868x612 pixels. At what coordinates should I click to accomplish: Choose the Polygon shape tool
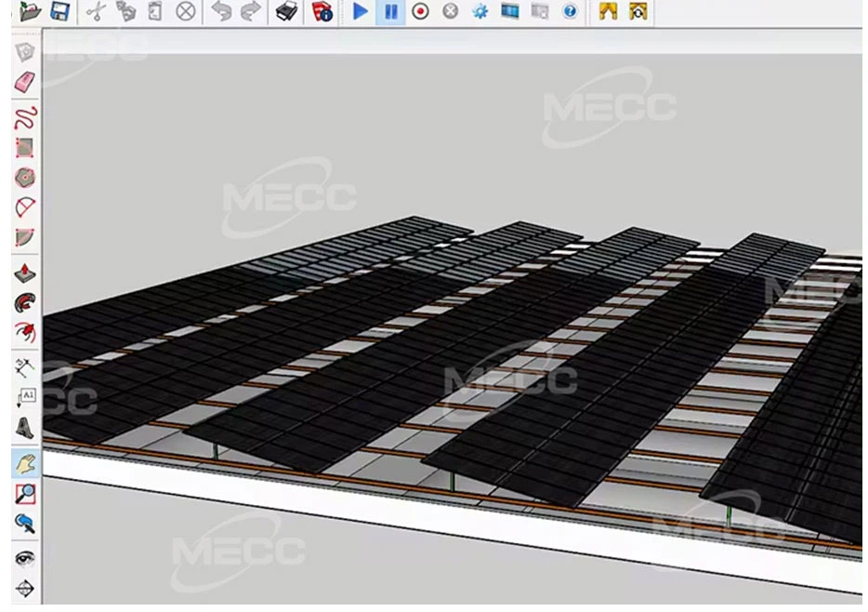(25, 177)
